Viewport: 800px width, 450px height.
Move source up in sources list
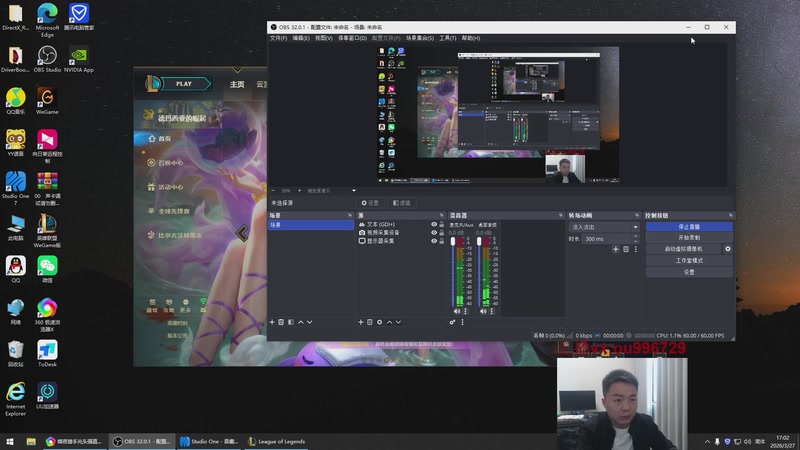[389, 322]
